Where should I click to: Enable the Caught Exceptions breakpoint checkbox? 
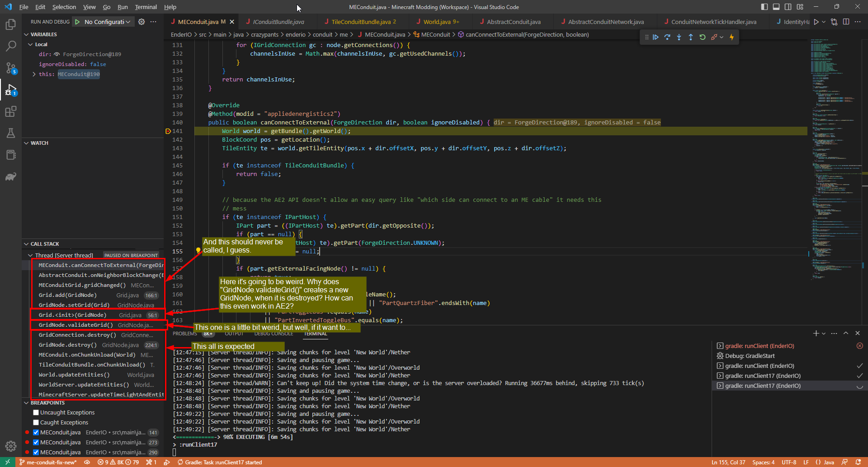pyautogui.click(x=36, y=423)
